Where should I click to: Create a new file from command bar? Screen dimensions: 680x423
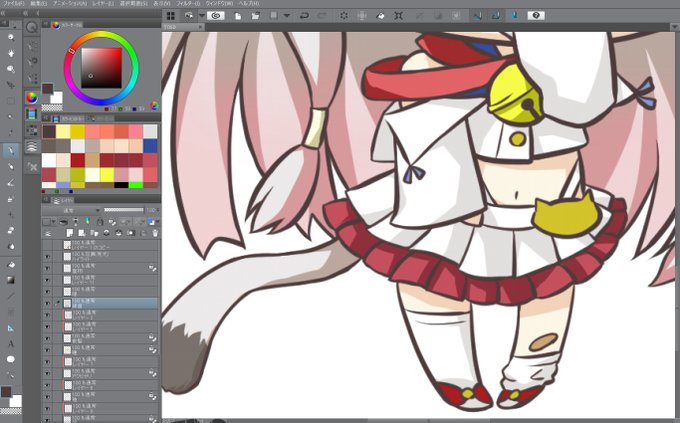[x=238, y=16]
